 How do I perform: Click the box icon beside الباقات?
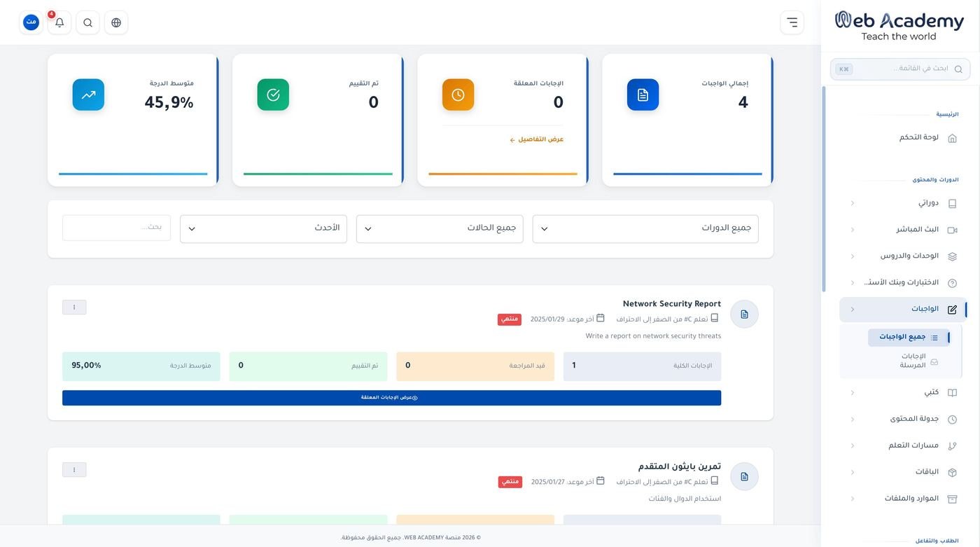point(952,473)
